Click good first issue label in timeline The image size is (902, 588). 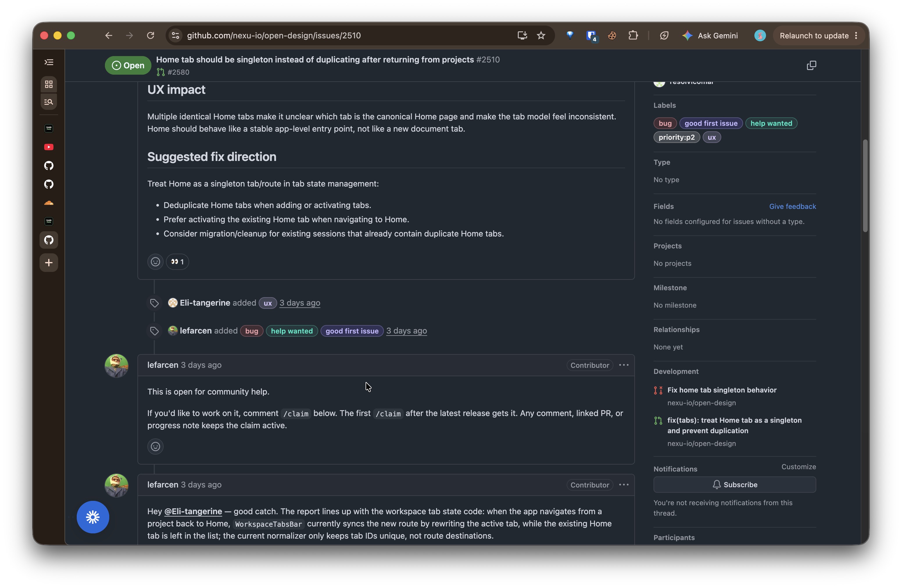coord(352,331)
